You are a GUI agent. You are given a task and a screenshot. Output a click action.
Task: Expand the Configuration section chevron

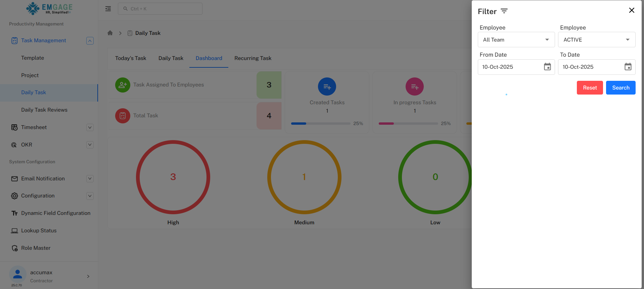[90, 196]
